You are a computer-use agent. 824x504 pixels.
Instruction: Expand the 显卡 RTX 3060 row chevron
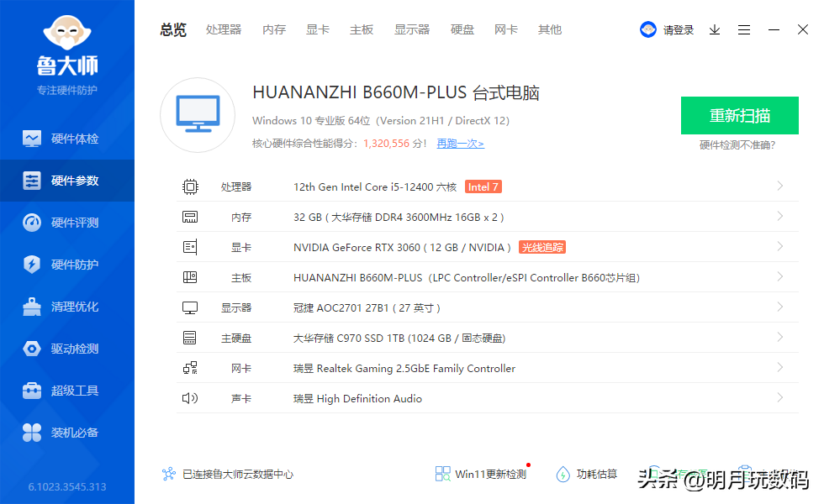point(780,246)
